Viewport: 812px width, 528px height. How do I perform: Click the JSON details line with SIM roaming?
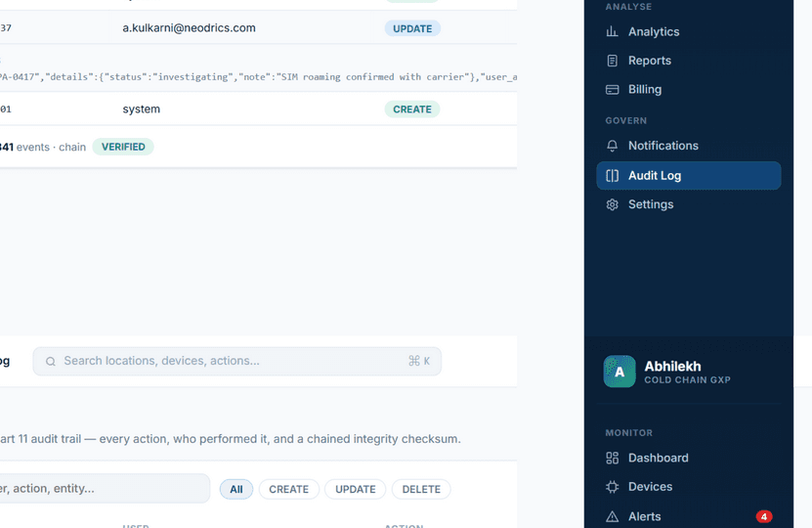pos(258,76)
